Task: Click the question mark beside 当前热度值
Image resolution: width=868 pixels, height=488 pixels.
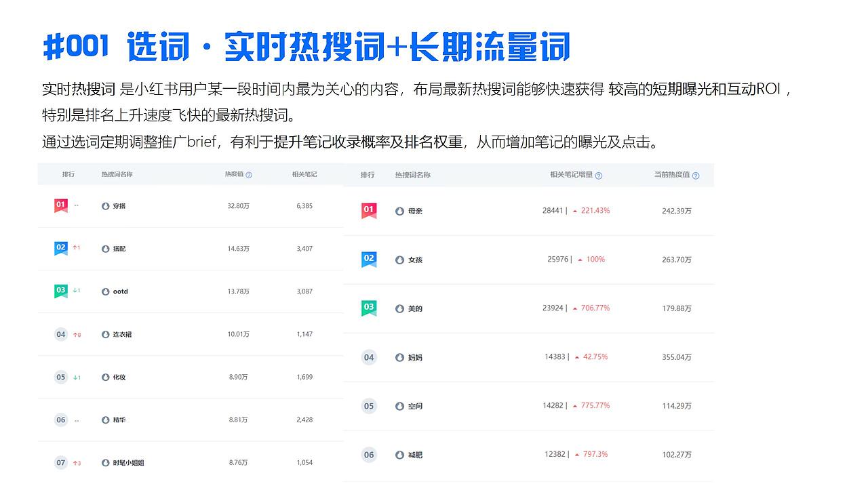Action: [696, 175]
